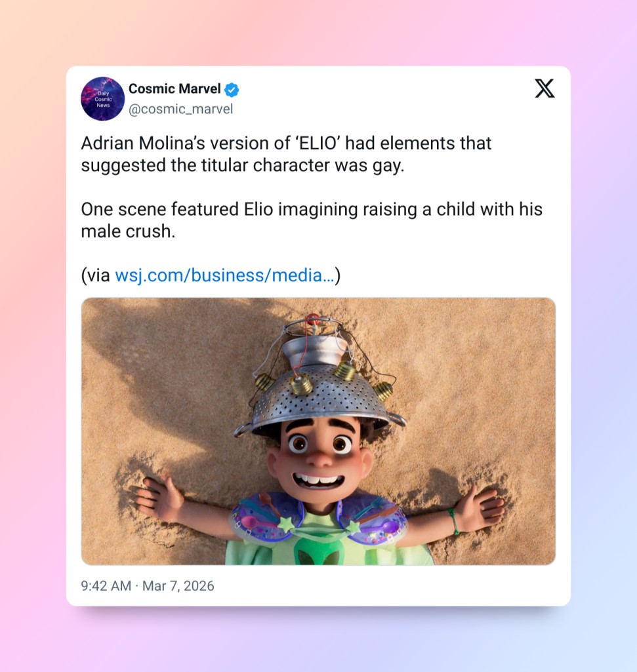Click the blue verified checkmark badge

click(x=232, y=89)
